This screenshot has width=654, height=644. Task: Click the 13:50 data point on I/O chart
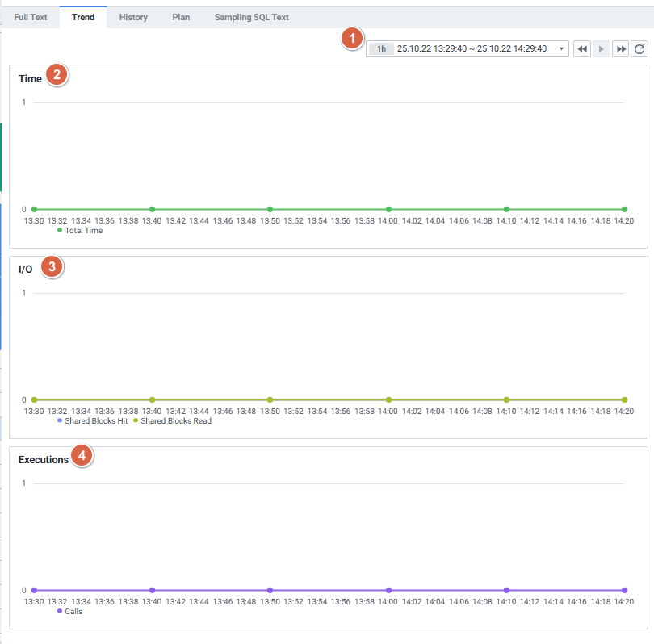[x=270, y=399]
